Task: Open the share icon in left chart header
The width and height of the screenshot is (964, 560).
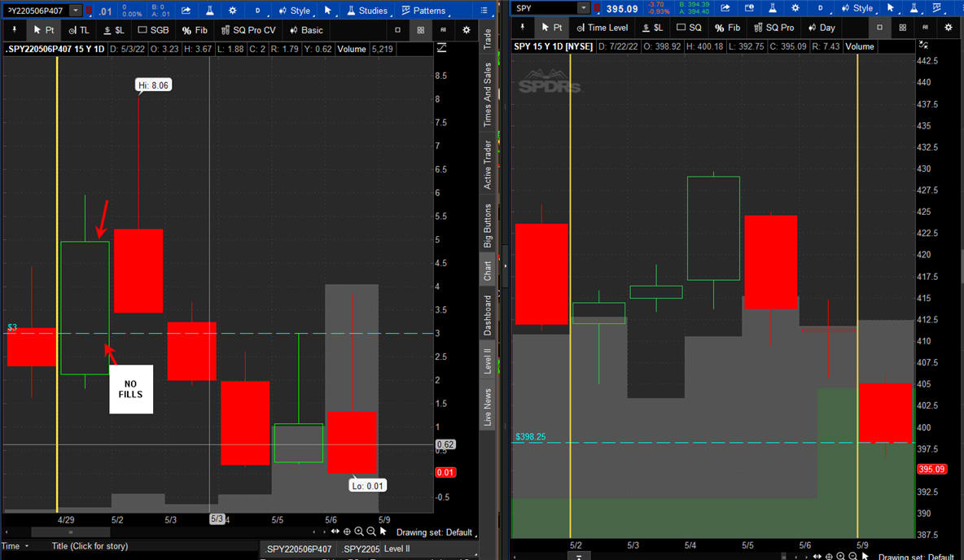Action: coord(186,11)
